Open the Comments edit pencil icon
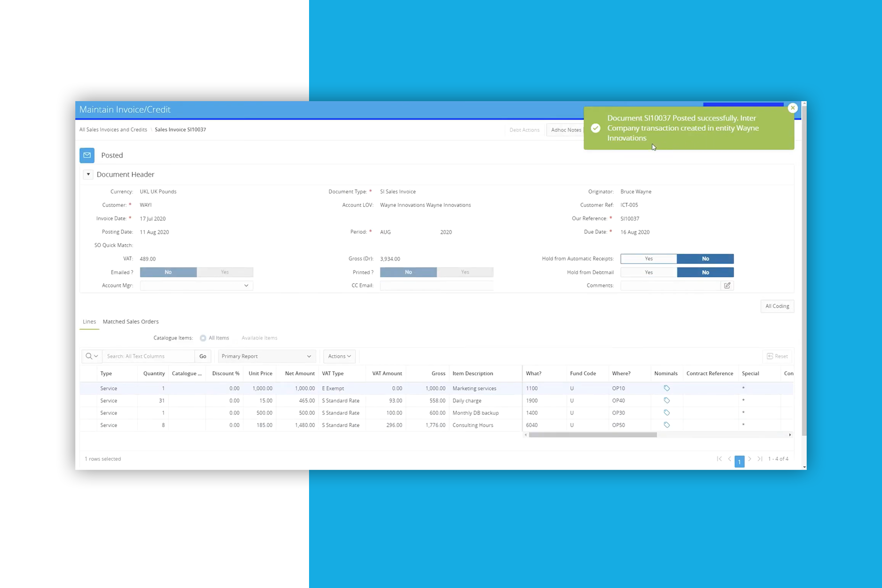 (x=727, y=286)
